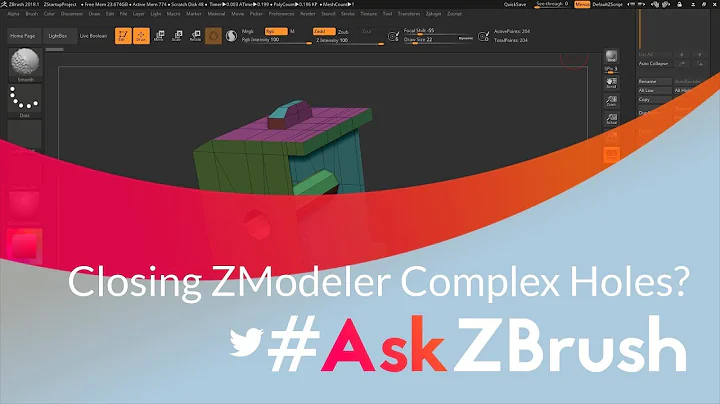The image size is (720, 404).
Task: Click the sculptris-style S sphere icon
Action: [231, 36]
